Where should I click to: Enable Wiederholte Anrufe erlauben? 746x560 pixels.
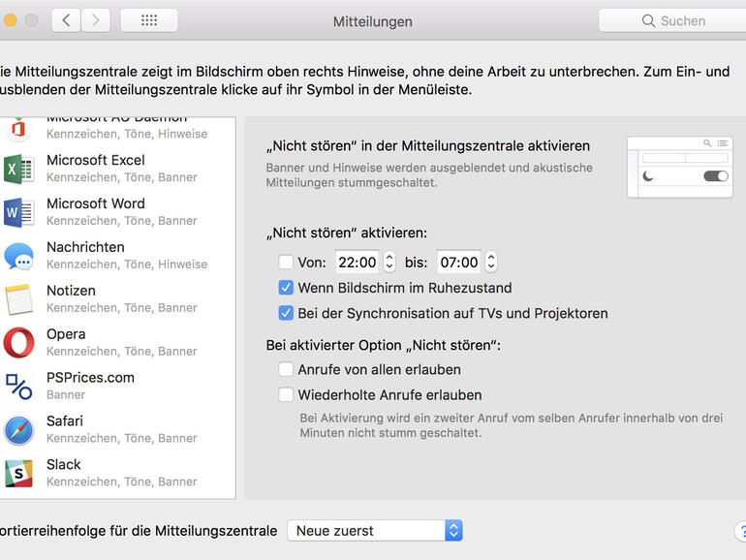pos(286,395)
